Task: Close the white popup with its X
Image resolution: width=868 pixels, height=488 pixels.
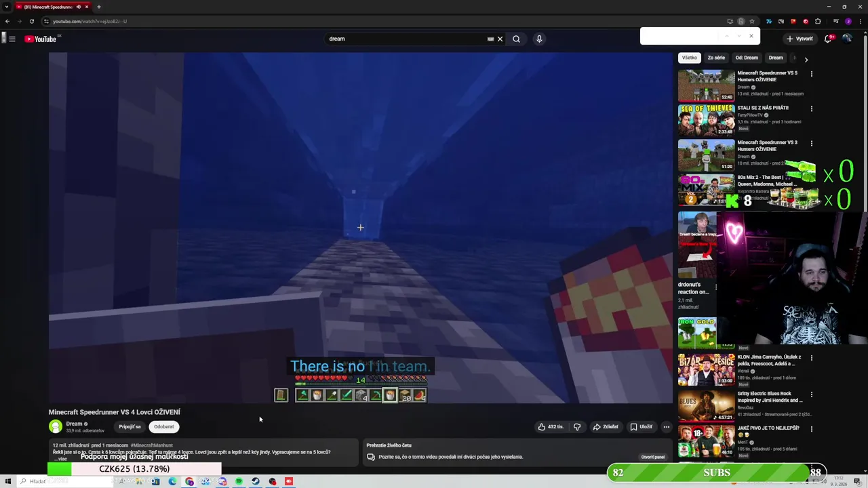Action: point(751,36)
